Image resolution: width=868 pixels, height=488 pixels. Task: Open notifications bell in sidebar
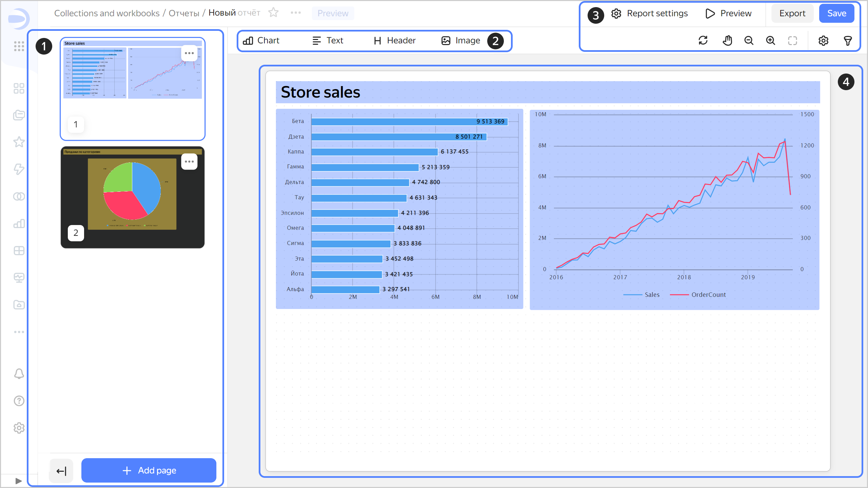[19, 373]
